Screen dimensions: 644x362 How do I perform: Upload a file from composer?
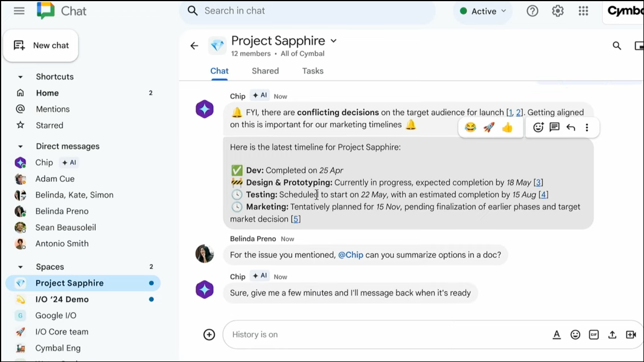tap(612, 335)
